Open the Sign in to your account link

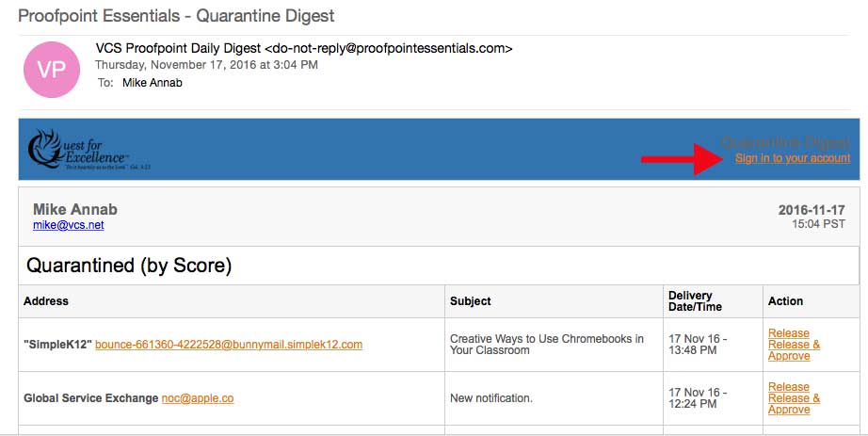click(792, 158)
